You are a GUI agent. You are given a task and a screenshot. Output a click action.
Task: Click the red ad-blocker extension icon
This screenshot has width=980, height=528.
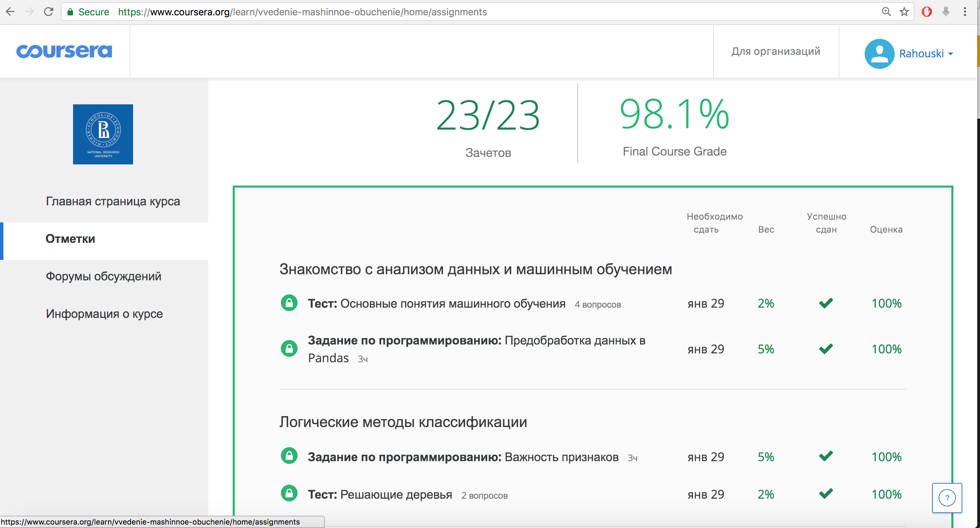(926, 12)
